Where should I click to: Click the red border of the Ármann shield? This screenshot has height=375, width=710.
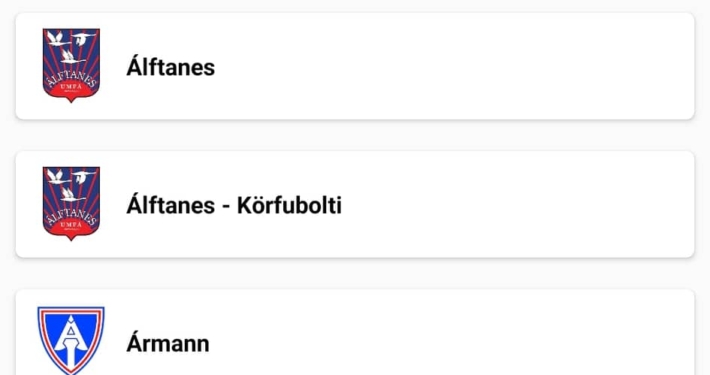click(x=42, y=327)
